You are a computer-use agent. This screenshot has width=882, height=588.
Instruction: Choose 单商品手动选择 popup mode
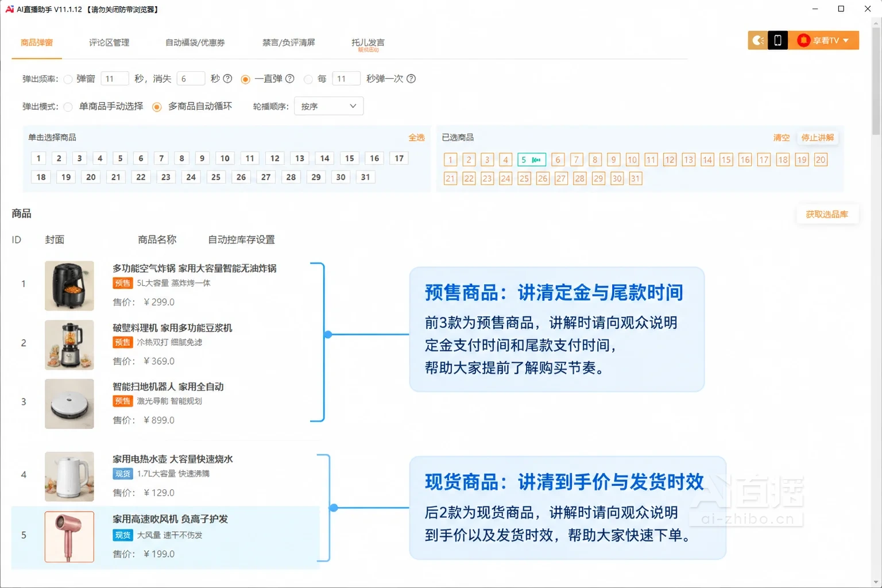[68, 107]
